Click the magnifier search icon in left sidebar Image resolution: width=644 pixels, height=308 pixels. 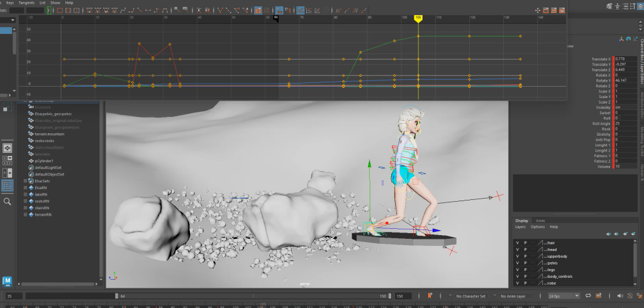[x=8, y=201]
